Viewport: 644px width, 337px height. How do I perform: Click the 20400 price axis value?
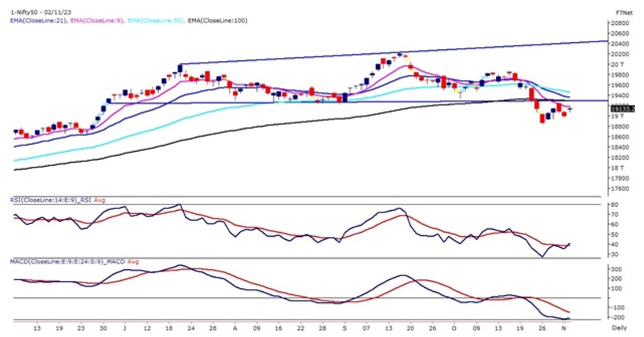point(620,44)
